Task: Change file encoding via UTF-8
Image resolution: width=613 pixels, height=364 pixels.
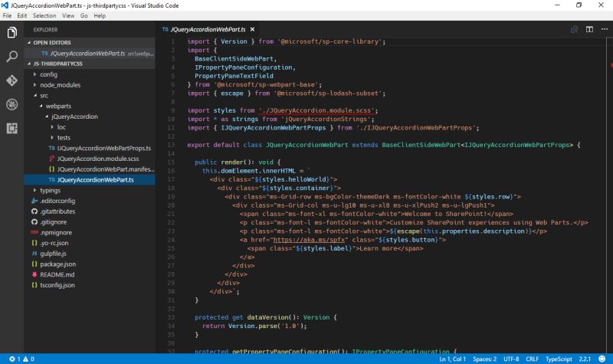Action: (511, 359)
